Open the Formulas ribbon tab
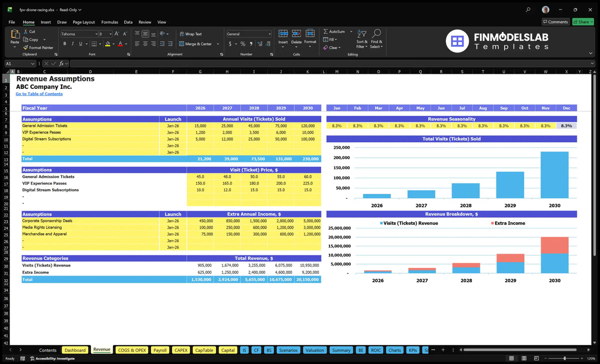 109,22
